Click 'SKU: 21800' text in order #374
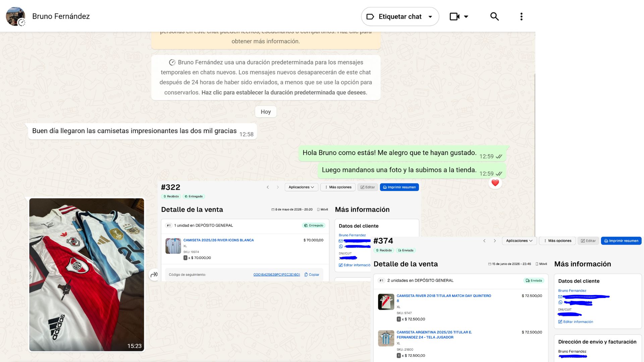The width and height of the screenshot is (644, 362). pos(405,350)
